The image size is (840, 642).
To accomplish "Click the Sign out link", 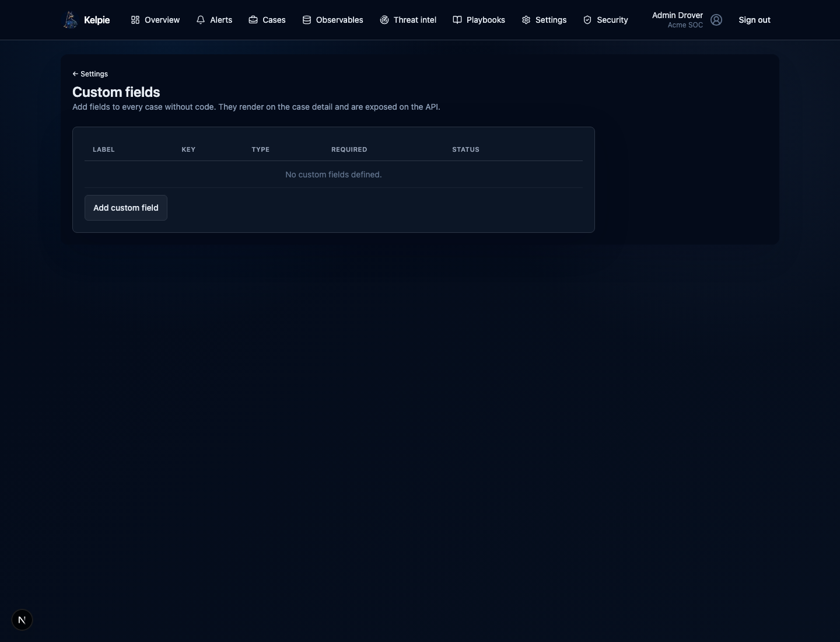I will [x=754, y=20].
